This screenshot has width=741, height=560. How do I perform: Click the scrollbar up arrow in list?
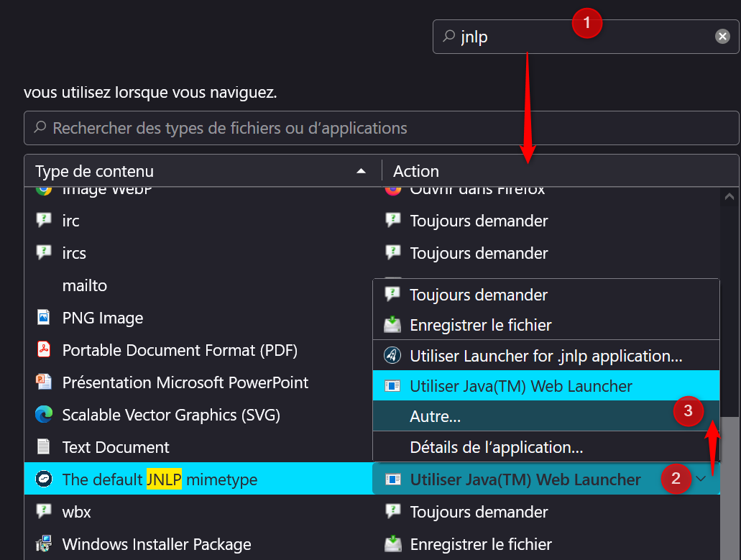coord(730,196)
